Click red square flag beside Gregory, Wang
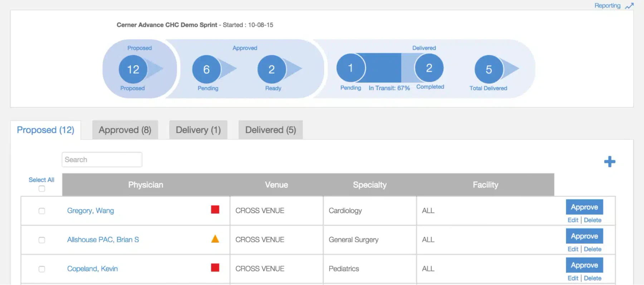This screenshot has height=285, width=644. tap(215, 210)
